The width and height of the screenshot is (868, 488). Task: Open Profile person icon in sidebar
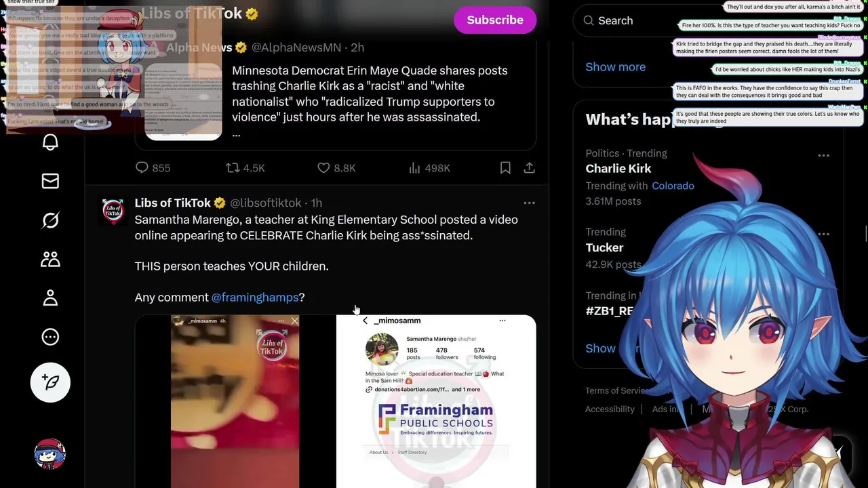[x=50, y=298]
